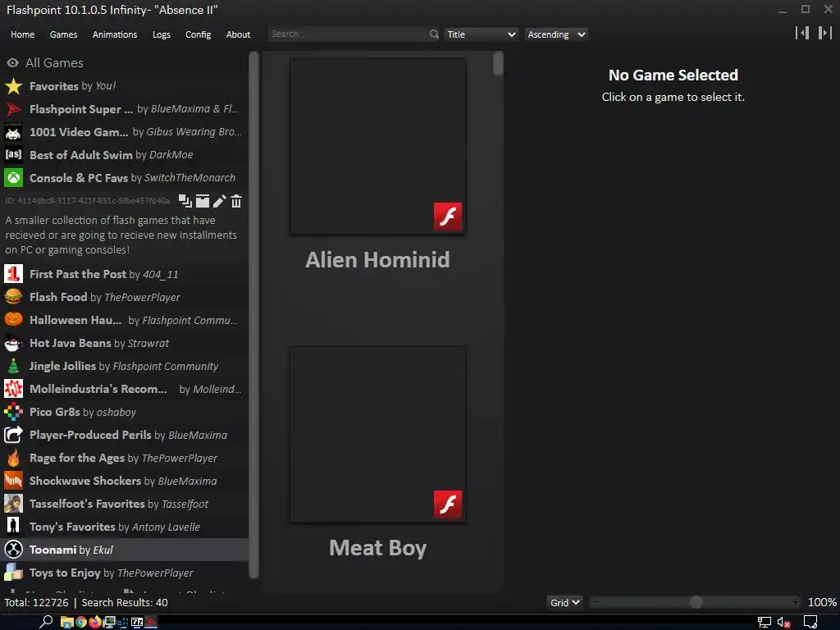This screenshot has height=630, width=840.
Task: Open the About page
Action: click(x=239, y=34)
